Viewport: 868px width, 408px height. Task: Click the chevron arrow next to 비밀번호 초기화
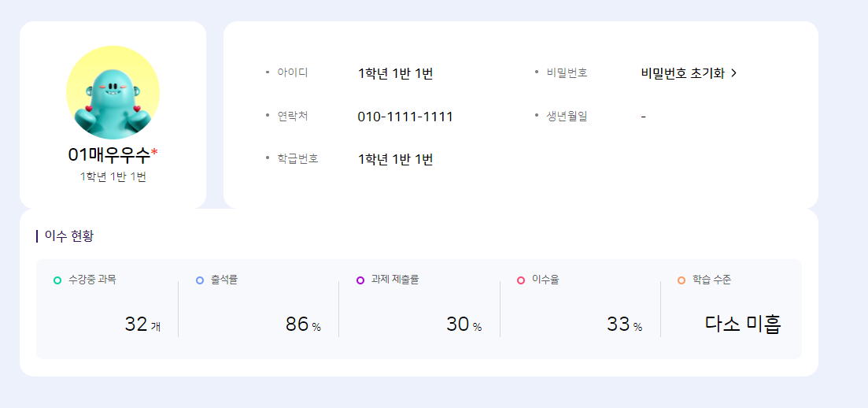734,73
